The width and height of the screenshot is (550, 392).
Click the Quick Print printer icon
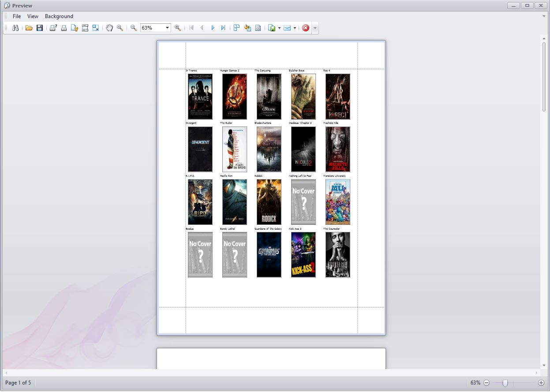point(64,28)
